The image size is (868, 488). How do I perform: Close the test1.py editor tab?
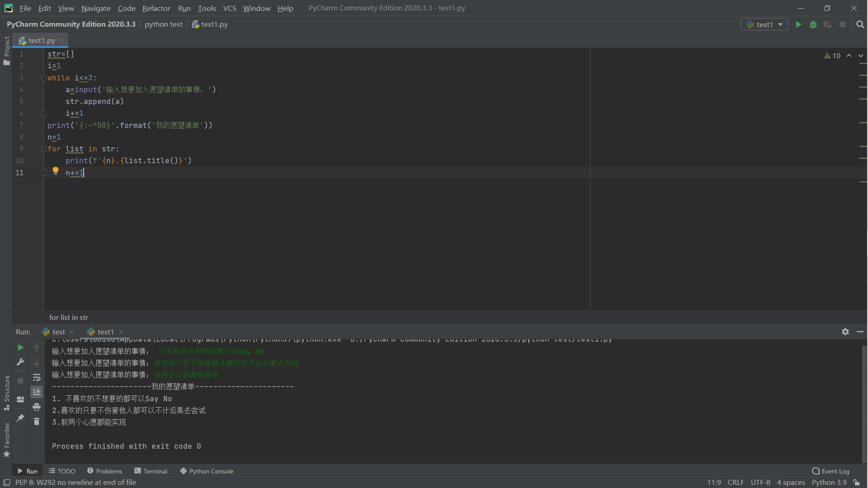click(61, 40)
